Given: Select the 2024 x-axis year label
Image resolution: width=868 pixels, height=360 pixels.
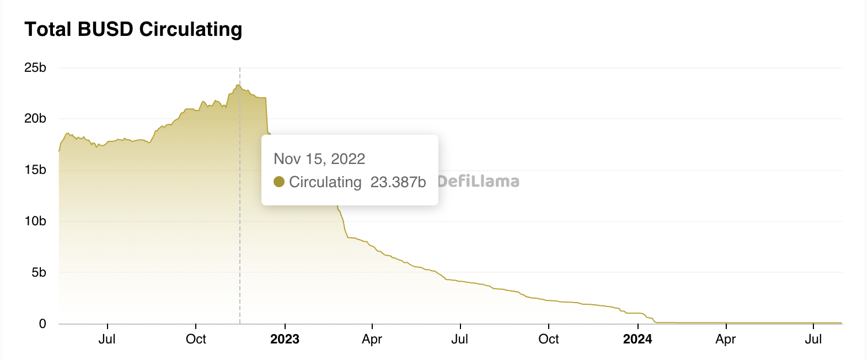Looking at the screenshot, I should click(637, 339).
